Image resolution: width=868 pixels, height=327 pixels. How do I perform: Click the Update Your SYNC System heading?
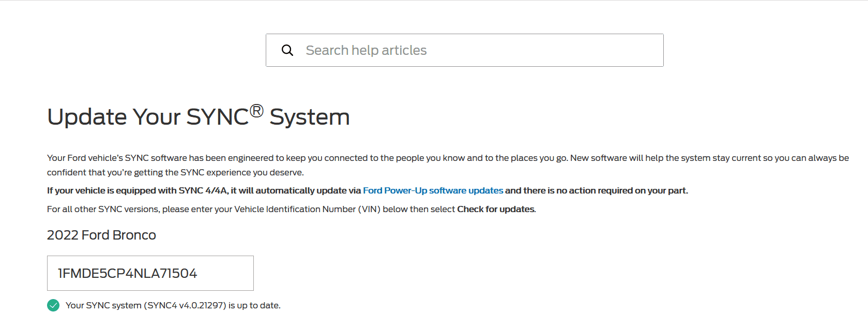[x=199, y=116]
